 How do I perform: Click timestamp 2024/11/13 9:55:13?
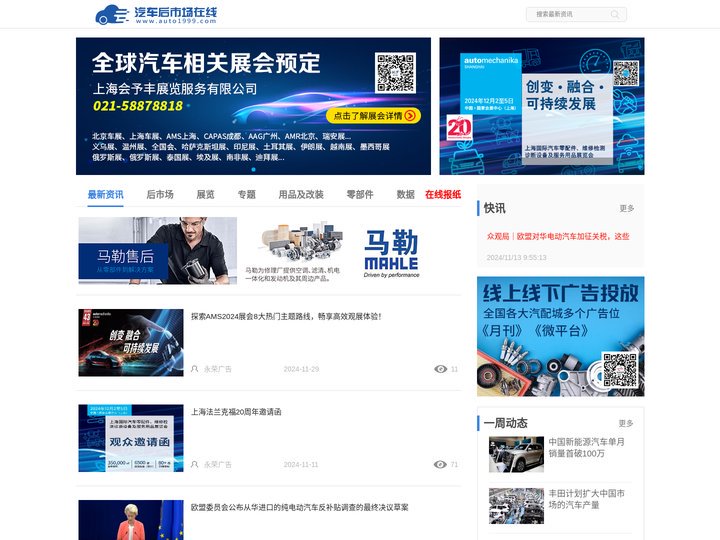click(517, 257)
